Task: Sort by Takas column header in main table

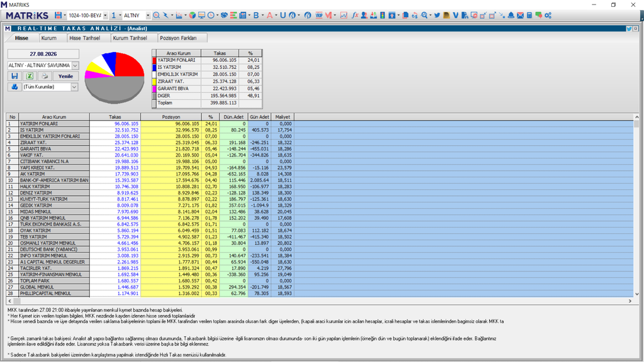Action: pos(115,117)
